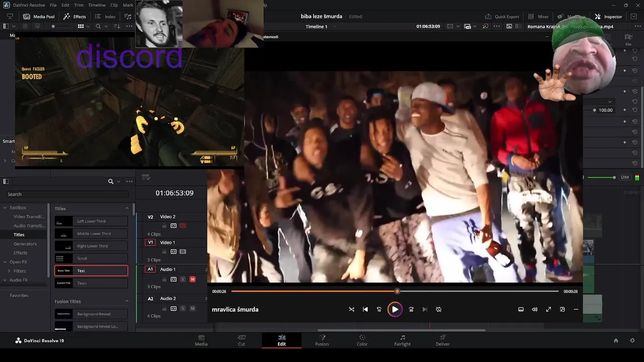Collapse the Fusion Titles section
644x362 pixels.
pyautogui.click(x=127, y=301)
